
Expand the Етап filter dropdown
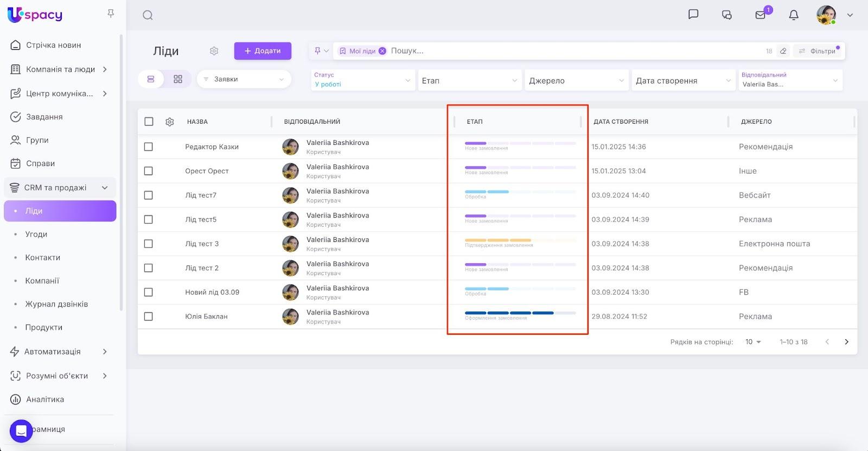(469, 81)
